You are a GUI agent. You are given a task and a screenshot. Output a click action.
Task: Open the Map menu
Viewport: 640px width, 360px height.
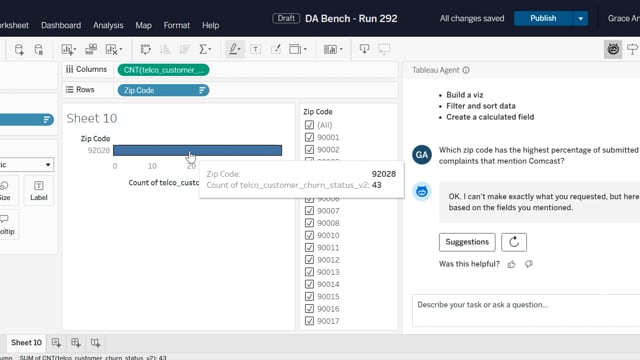tap(143, 25)
